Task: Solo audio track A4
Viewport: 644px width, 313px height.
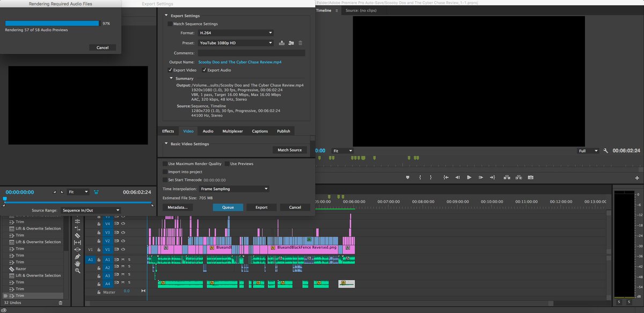Action: [x=129, y=283]
